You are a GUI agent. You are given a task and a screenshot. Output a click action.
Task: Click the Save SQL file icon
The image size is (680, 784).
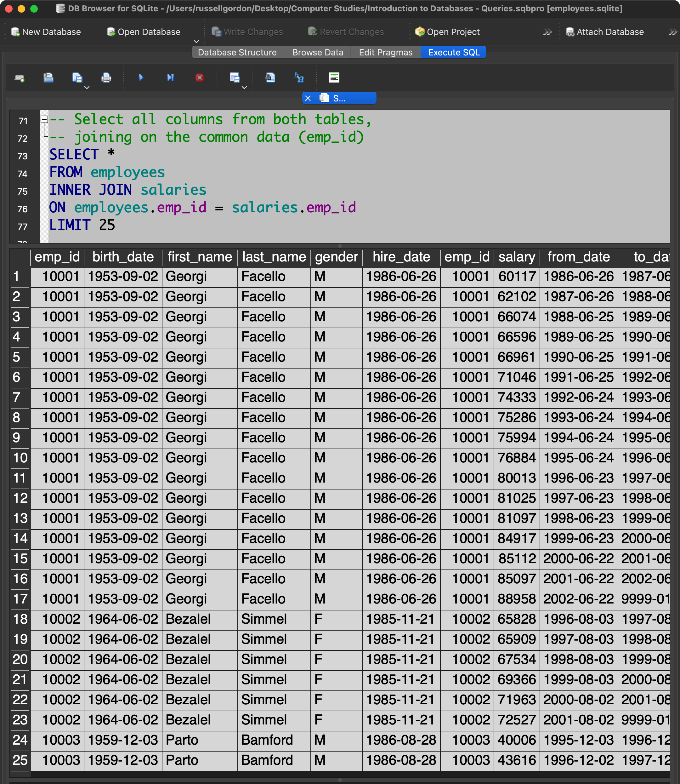[x=77, y=78]
